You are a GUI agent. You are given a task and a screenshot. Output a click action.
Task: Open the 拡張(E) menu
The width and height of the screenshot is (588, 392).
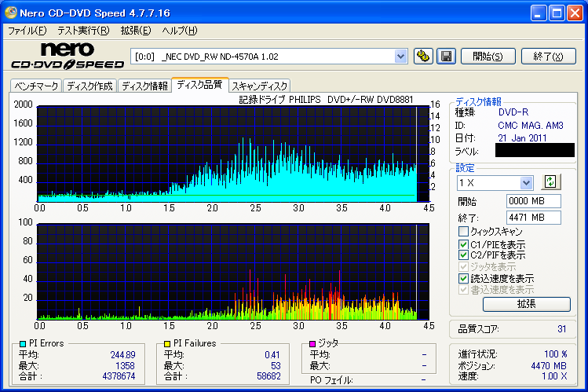(x=135, y=31)
